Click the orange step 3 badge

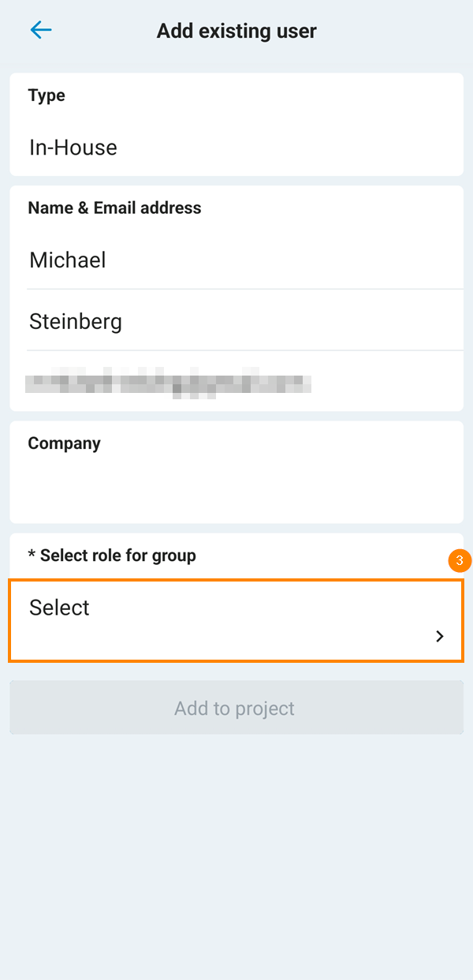click(x=460, y=561)
